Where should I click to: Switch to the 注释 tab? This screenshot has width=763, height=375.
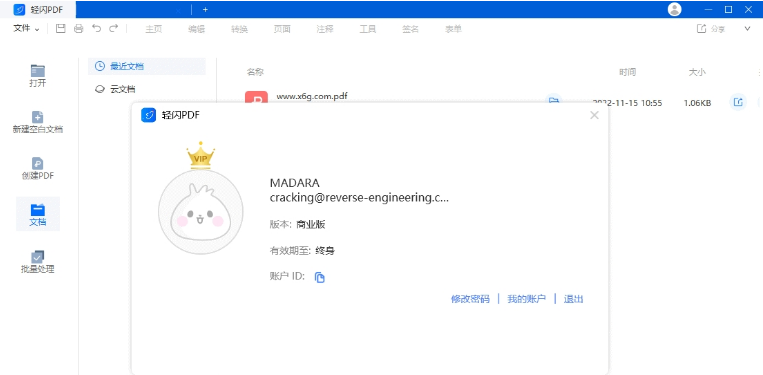click(x=325, y=29)
